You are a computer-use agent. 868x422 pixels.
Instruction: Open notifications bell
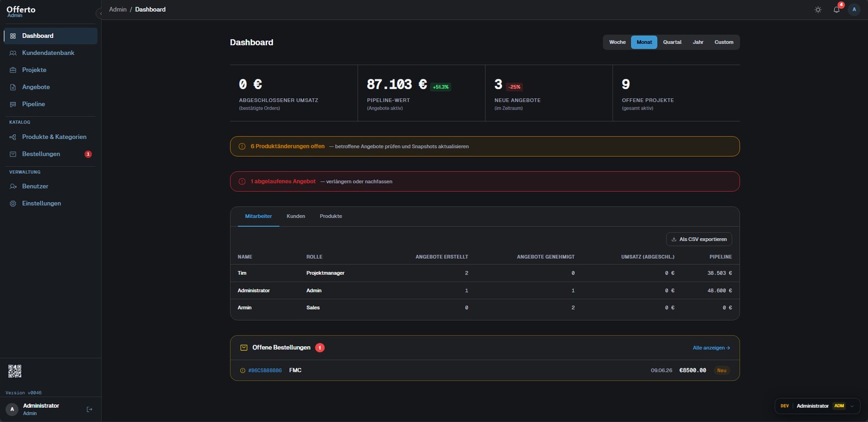(837, 10)
